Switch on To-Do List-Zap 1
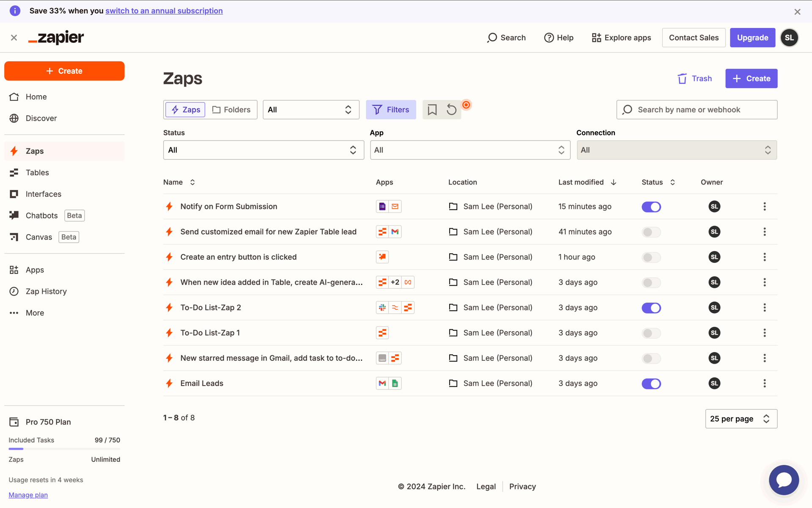This screenshot has width=812, height=508. 651,333
